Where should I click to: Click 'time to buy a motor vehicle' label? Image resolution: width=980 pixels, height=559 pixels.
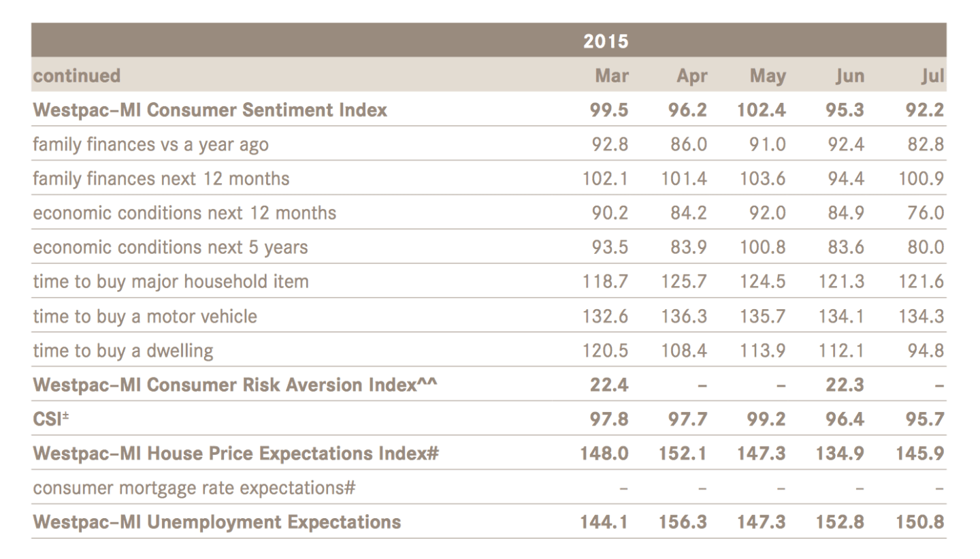pos(145,316)
